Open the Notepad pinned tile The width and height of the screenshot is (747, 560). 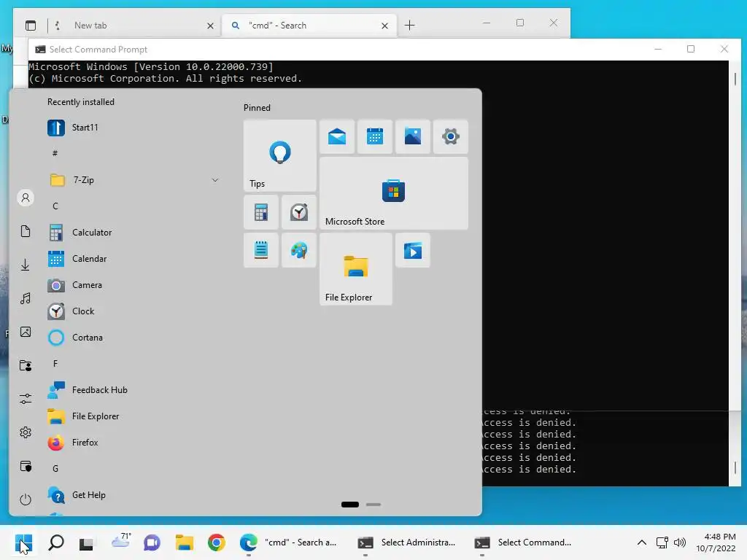pyautogui.click(x=261, y=250)
